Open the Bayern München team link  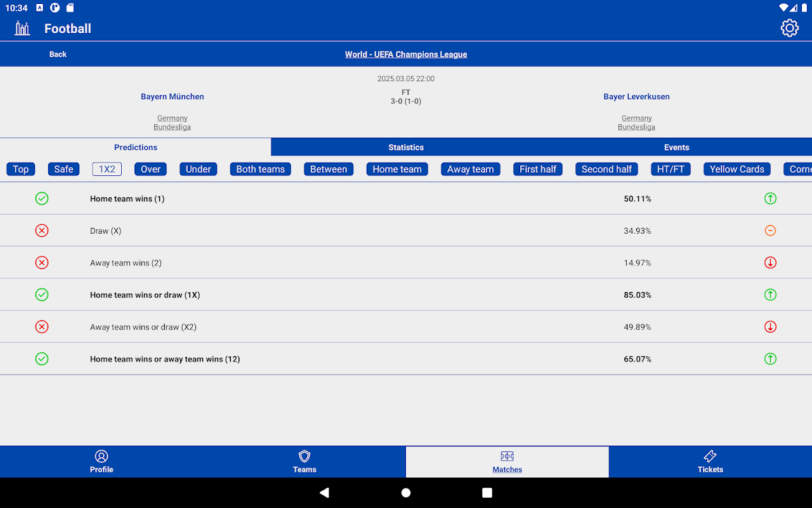point(173,97)
